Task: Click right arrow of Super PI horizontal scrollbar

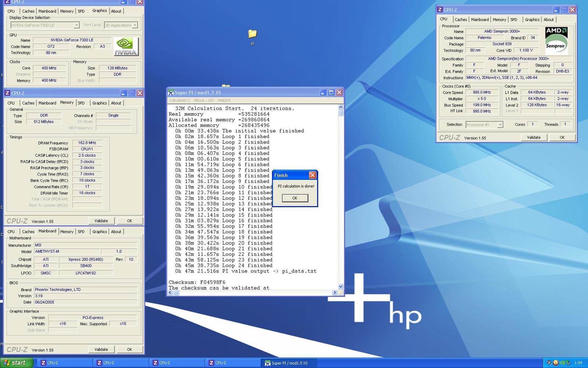Action: tap(334, 293)
